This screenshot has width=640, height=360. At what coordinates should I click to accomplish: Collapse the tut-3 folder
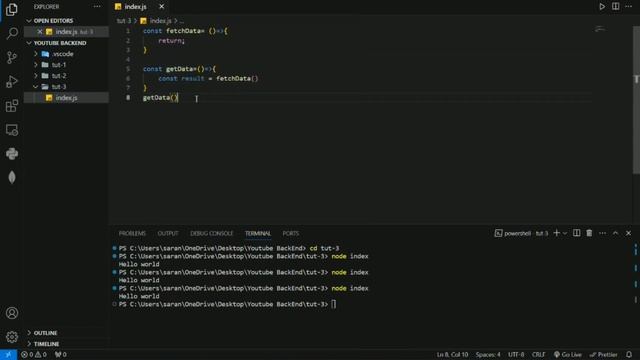pyautogui.click(x=59, y=87)
